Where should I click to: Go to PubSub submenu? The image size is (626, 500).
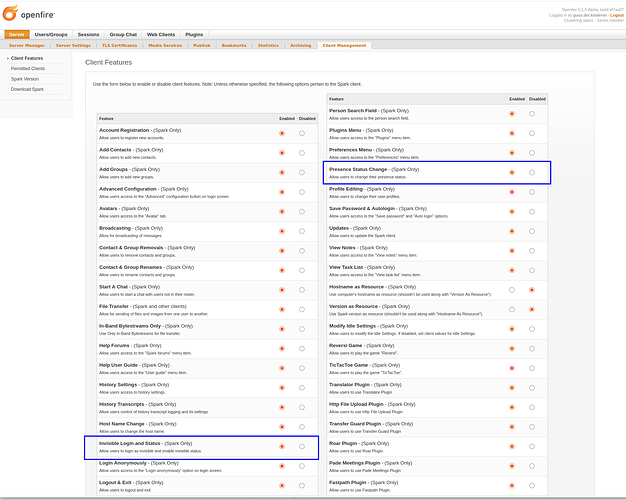[202, 46]
